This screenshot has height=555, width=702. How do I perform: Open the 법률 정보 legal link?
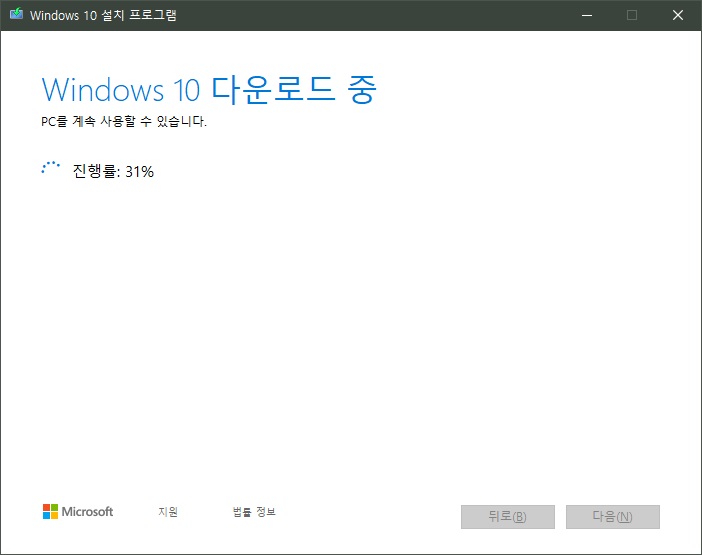(254, 512)
